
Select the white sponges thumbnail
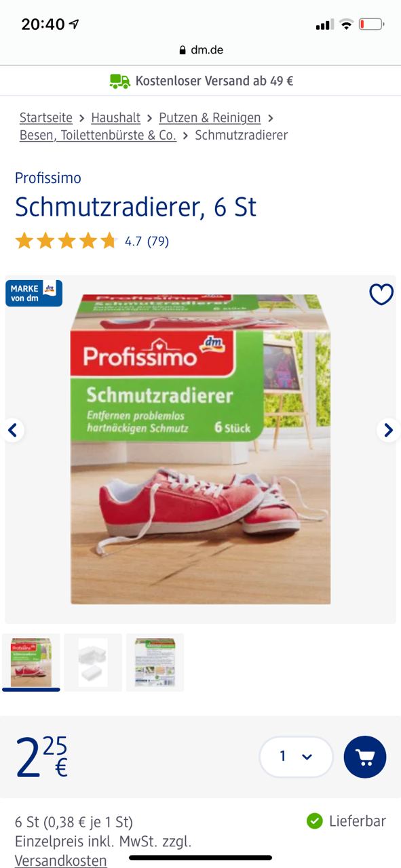(x=93, y=663)
